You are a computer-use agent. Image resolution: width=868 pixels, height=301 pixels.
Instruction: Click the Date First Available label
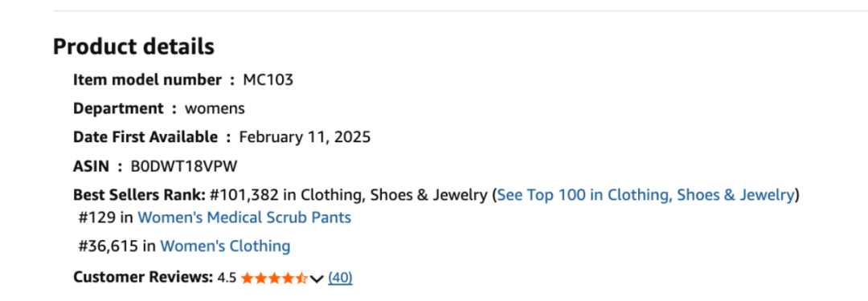pyautogui.click(x=145, y=137)
